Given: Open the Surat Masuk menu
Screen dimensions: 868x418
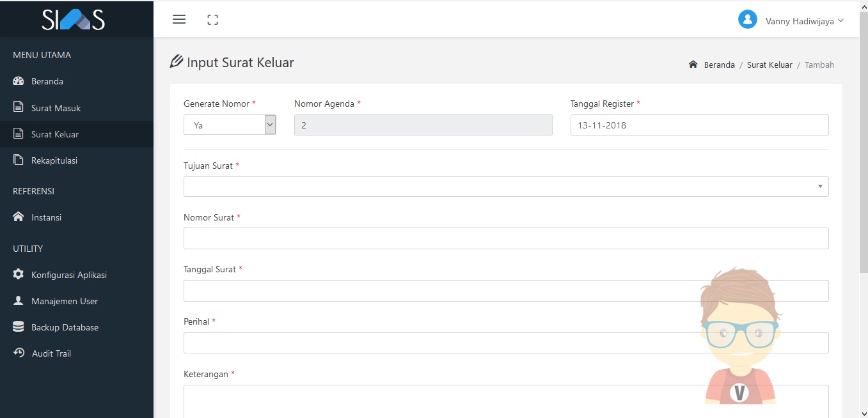Looking at the screenshot, I should [x=56, y=108].
